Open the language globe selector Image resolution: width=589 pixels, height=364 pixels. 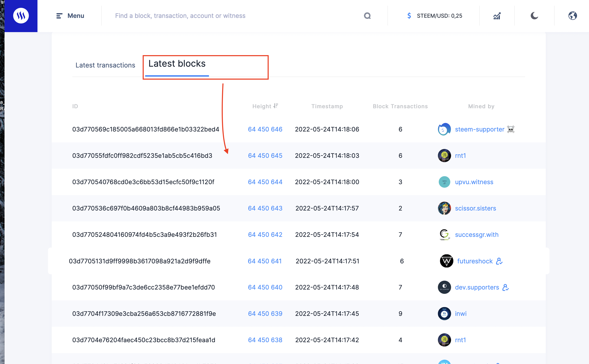point(572,16)
